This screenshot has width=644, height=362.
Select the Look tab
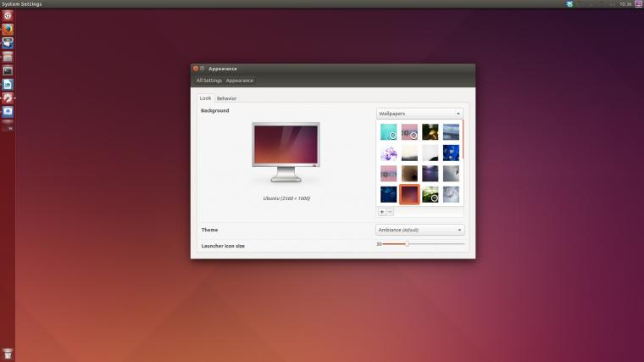[205, 98]
